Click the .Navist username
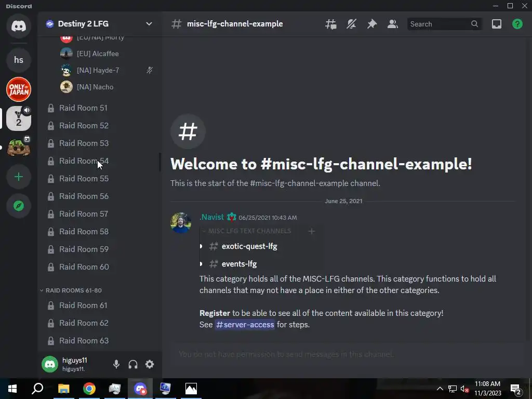The height and width of the screenshot is (399, 532). pos(212,217)
